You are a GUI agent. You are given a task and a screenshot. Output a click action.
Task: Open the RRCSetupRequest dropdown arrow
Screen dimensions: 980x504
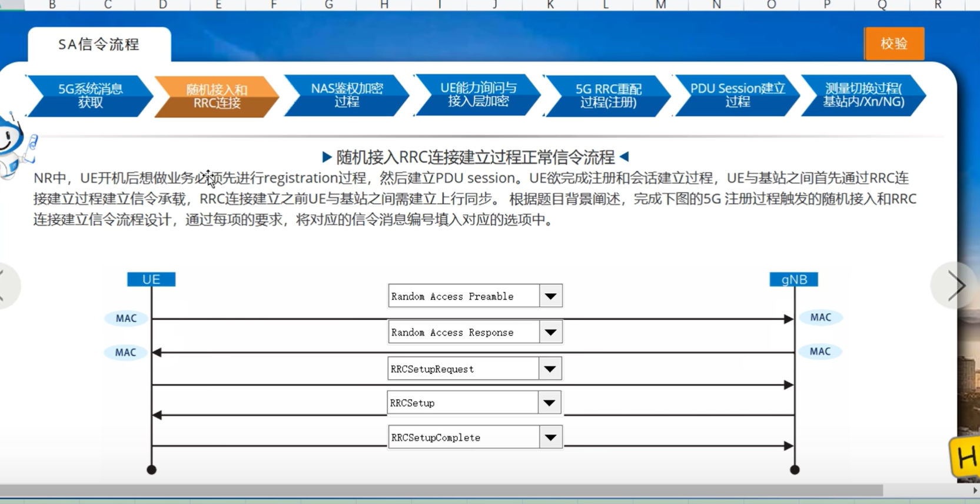(550, 369)
